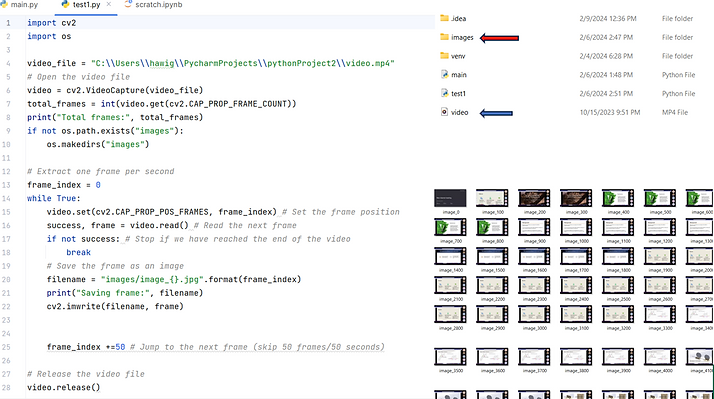Click 'print("Total frames:", total_frames)' line

point(115,117)
